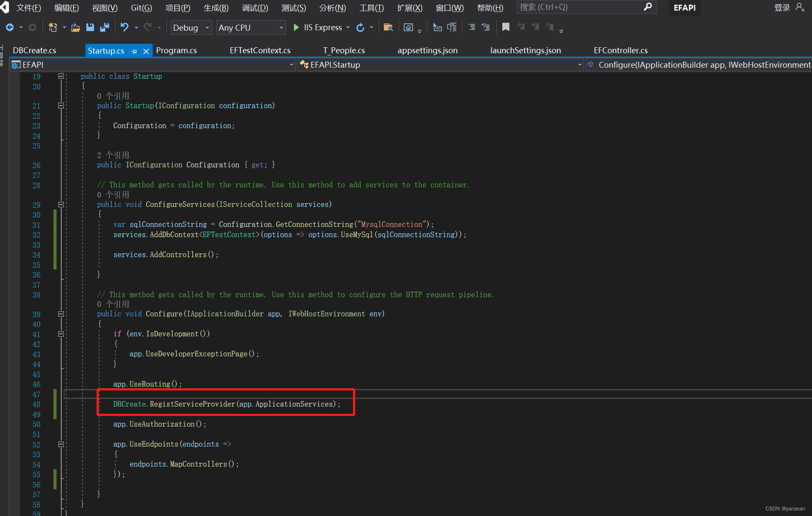Click the navigate backward arrow icon
Screen dimensions: 812x516
click(10, 28)
